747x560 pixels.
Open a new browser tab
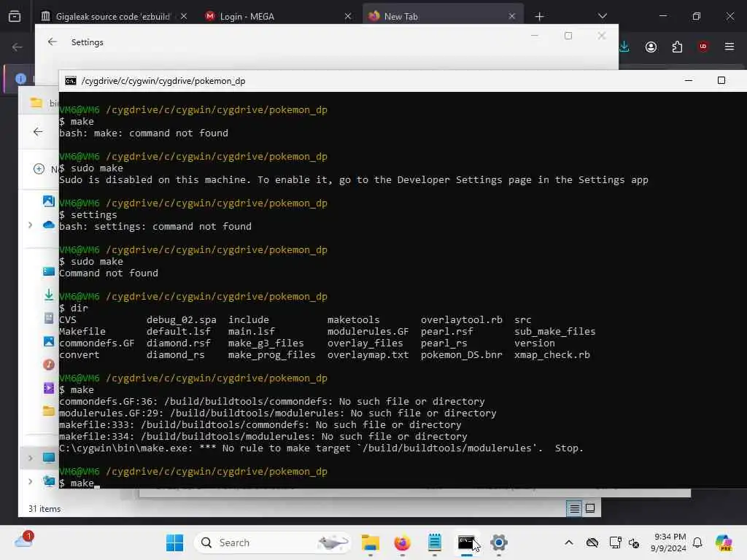click(539, 17)
